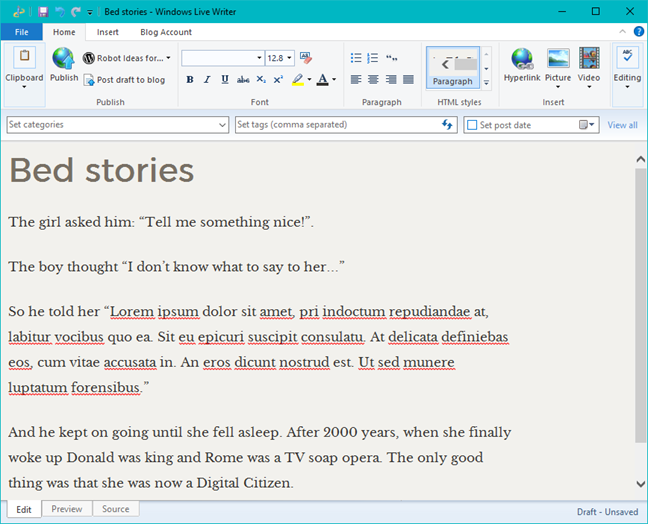Switch to the Source view tab
This screenshot has width=648, height=524.
[116, 509]
